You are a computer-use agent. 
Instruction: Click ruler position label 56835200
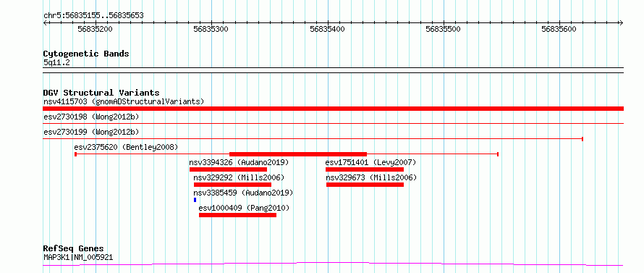(95, 29)
